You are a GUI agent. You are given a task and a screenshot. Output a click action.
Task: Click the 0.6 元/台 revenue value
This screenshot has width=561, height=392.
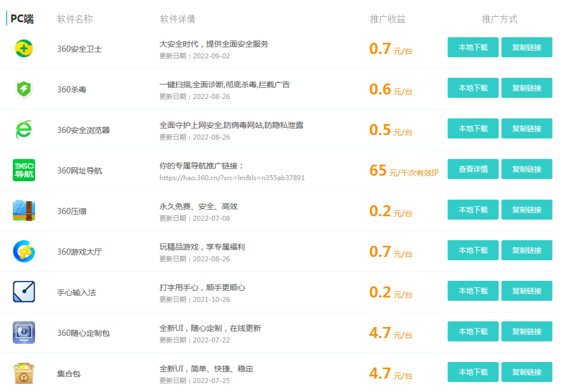[391, 90]
